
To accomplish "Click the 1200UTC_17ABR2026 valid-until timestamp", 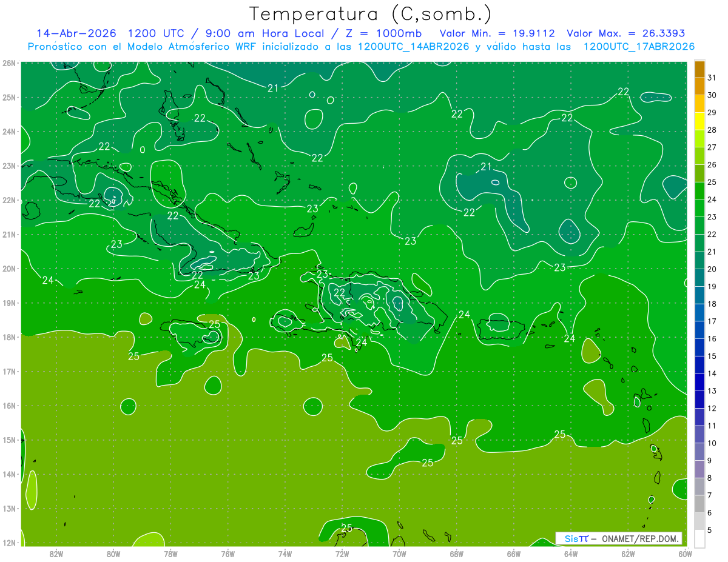I will (639, 47).
